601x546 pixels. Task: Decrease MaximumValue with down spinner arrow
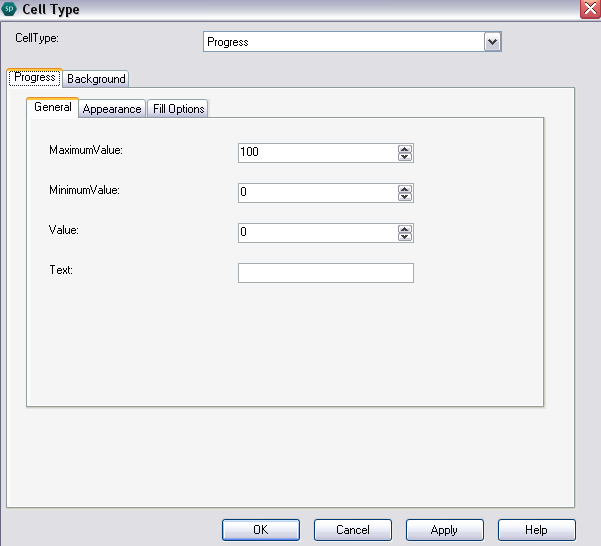(x=405, y=157)
